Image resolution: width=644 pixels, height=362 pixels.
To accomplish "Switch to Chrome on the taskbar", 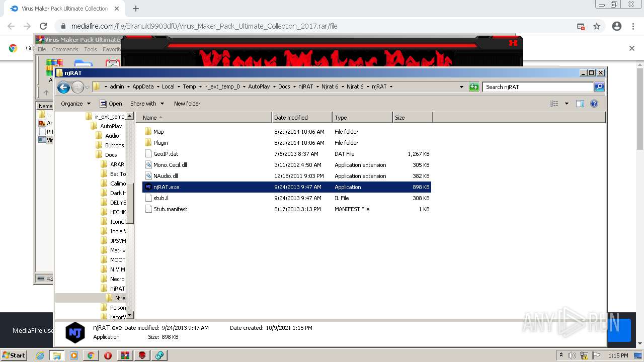I will point(91,355).
